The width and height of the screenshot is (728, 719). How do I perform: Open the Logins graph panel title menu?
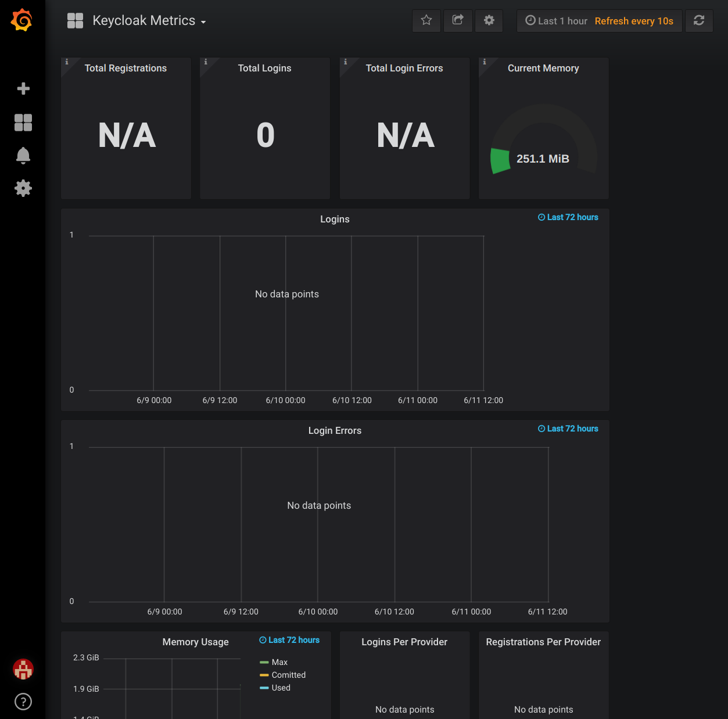335,219
